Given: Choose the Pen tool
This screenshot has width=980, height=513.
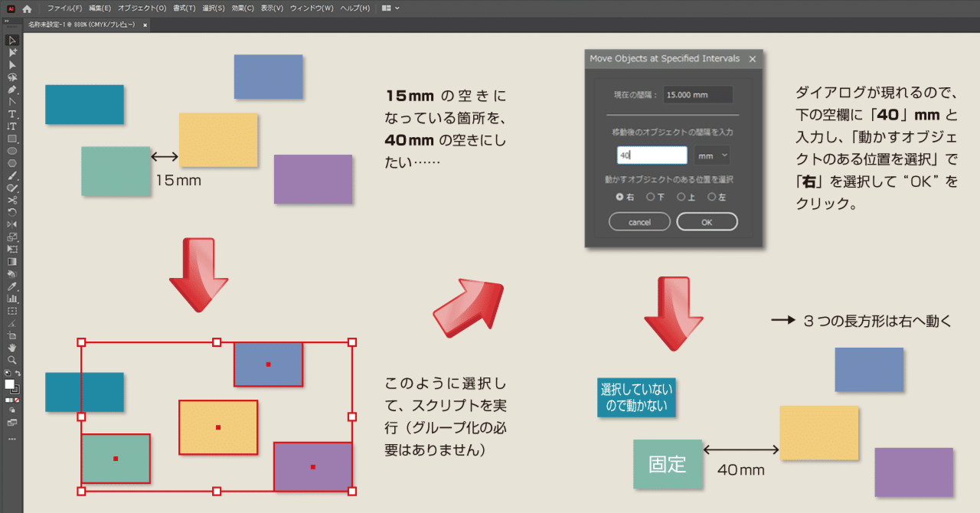Looking at the screenshot, I should [11, 90].
